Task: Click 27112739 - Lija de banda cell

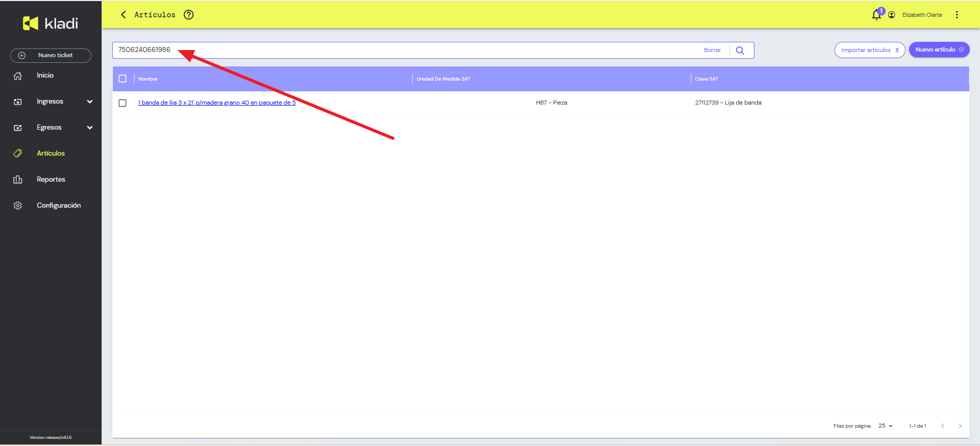Action: tap(728, 103)
